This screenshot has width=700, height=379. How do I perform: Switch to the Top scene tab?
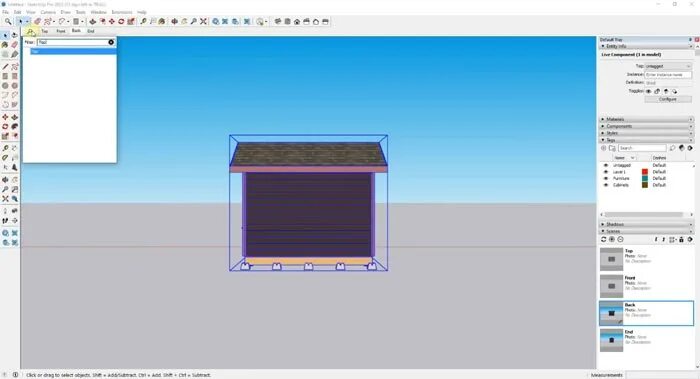click(x=45, y=31)
